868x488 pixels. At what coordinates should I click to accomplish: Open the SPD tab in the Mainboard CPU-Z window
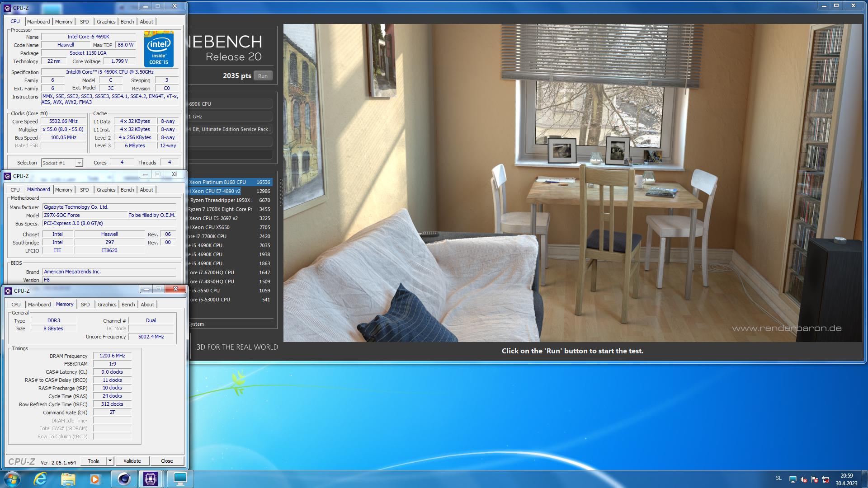point(85,190)
